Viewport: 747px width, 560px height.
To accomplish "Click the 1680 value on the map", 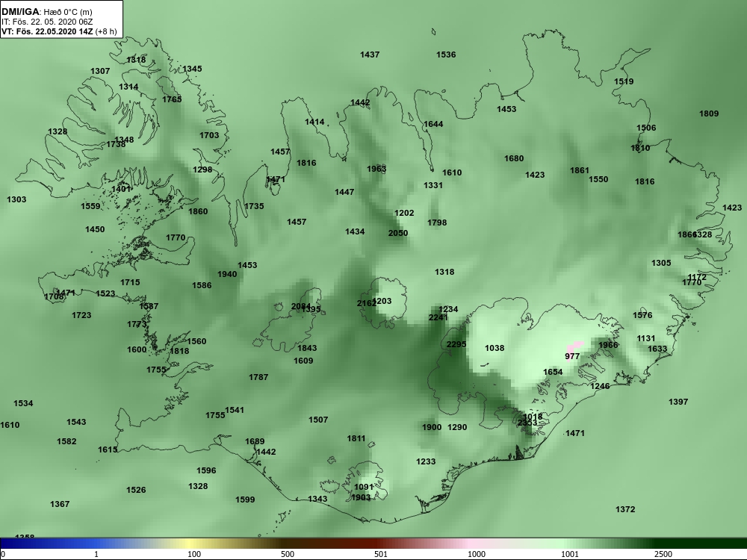I will coord(514,158).
